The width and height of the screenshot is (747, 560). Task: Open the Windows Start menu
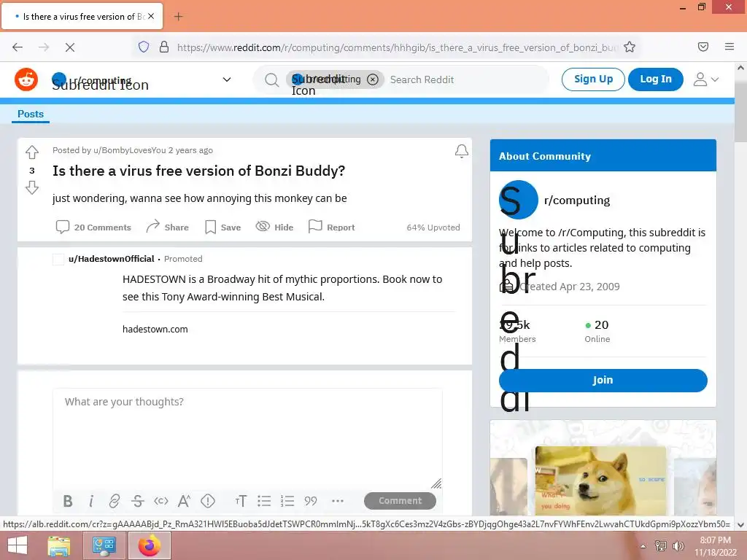coord(18,545)
